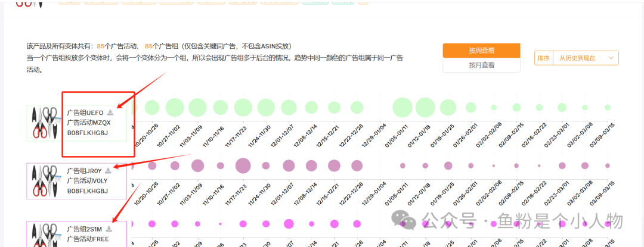Screen dimensions: 644x247
Task: Click UEFO green bubble for week 01/05-01/11
Action: tap(402, 107)
